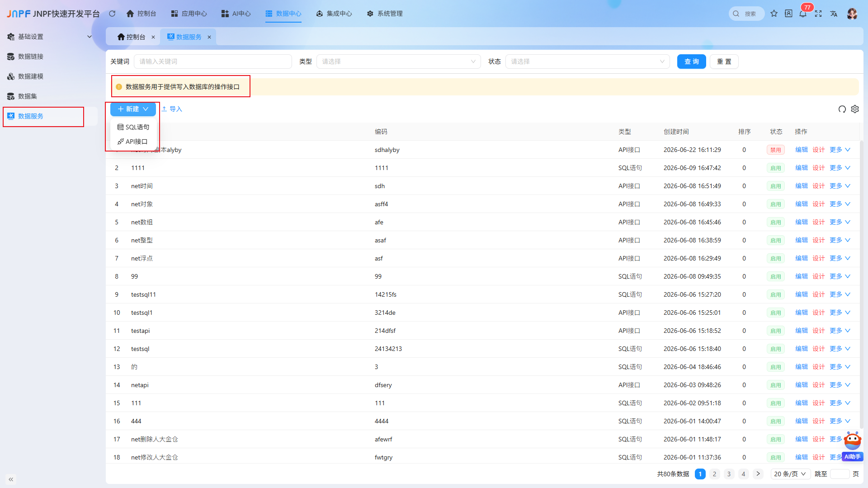Screen dimensions: 868x488
Task: Expand 更多 menu for the net时间 row
Action: point(840,186)
